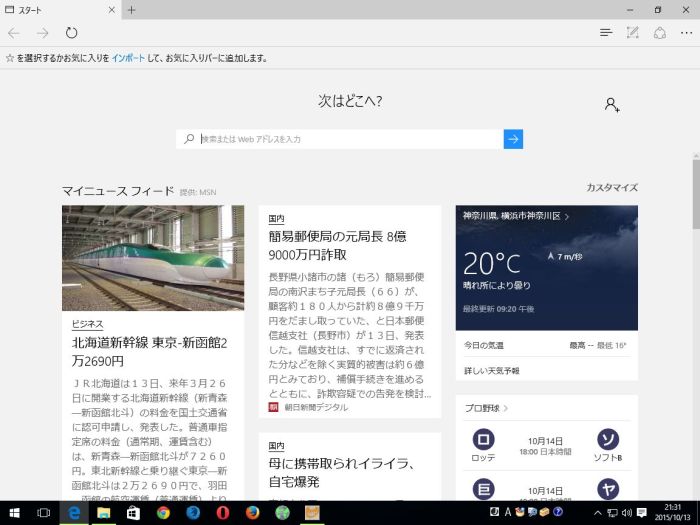The height and width of the screenshot is (525, 700).
Task: Launch Firefox from the taskbar
Action: 253,513
